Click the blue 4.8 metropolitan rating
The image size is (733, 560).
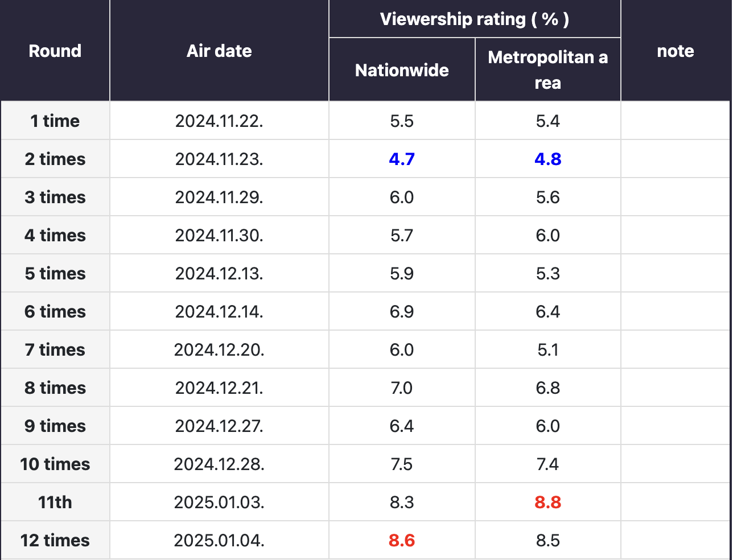(x=547, y=159)
